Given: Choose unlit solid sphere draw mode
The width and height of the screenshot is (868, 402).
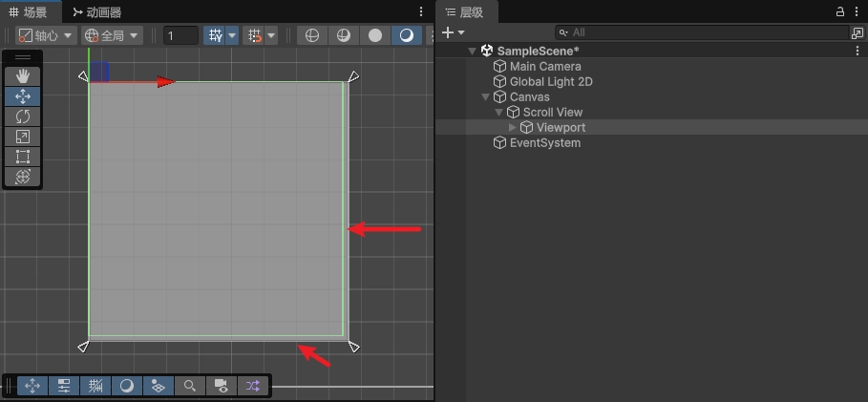Looking at the screenshot, I should click(375, 36).
